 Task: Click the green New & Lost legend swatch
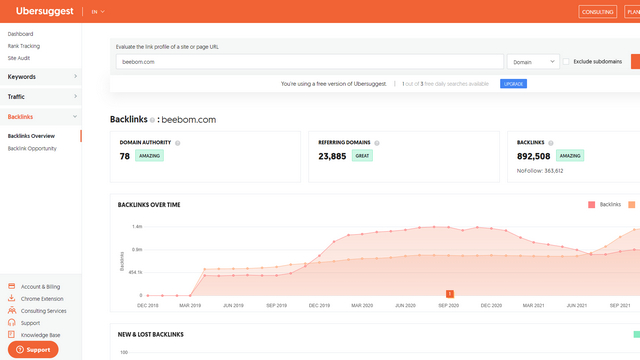[x=637, y=334]
